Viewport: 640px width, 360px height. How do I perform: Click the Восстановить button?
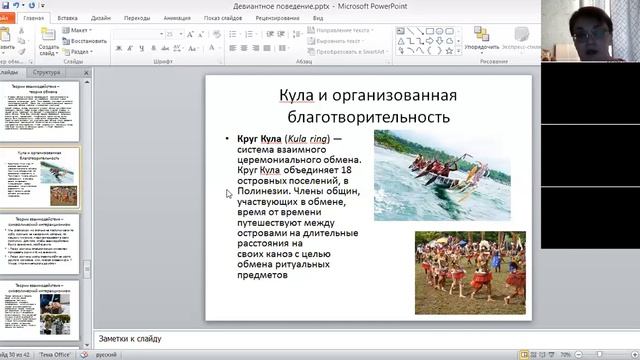[x=84, y=41]
